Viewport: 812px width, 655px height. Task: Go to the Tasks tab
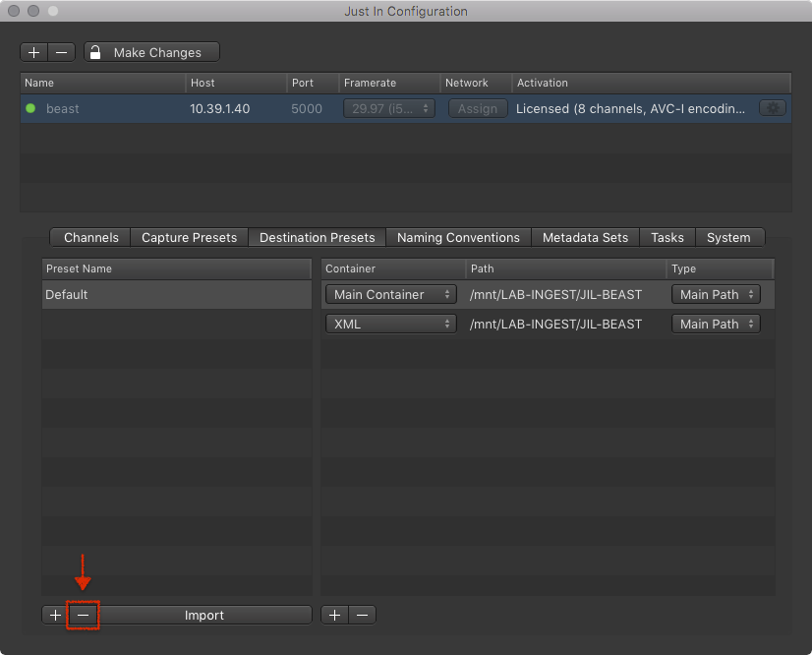click(667, 237)
